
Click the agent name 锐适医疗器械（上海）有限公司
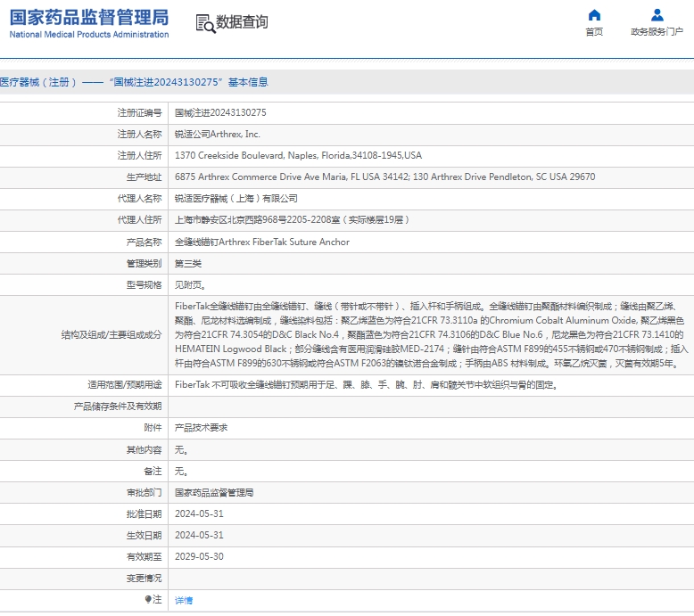pos(235,199)
